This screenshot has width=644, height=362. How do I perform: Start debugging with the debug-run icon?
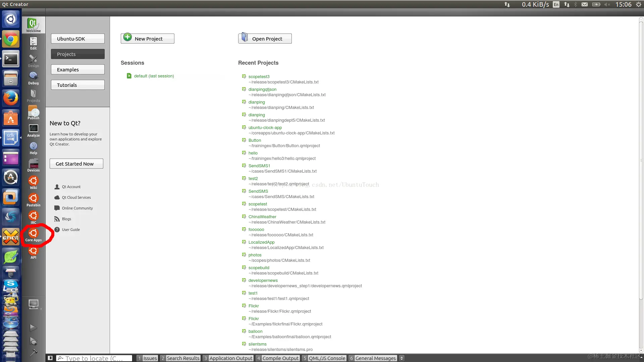[33, 341]
